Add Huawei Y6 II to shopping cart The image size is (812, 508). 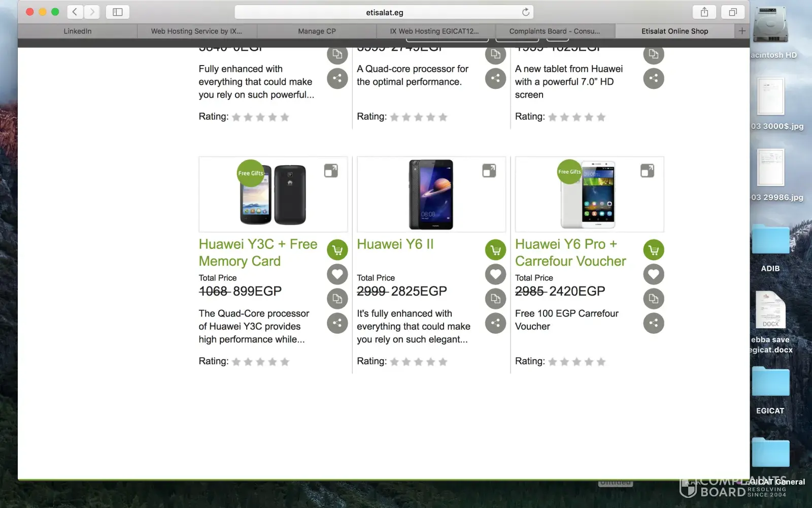point(496,250)
